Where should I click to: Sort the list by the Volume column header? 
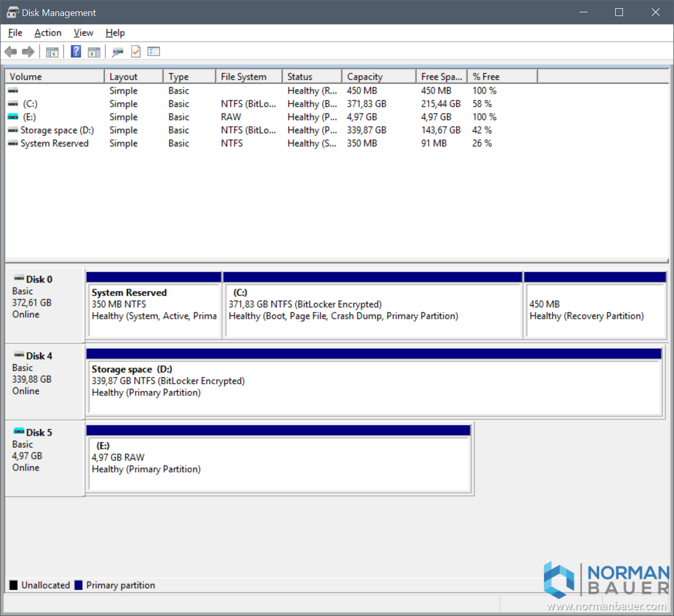tap(54, 77)
